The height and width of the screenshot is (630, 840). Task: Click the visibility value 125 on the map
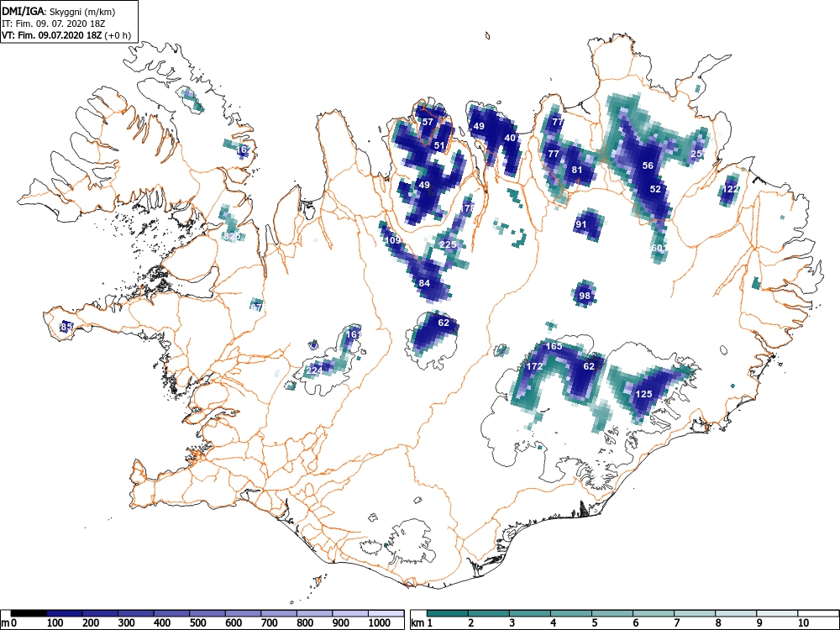click(x=644, y=394)
